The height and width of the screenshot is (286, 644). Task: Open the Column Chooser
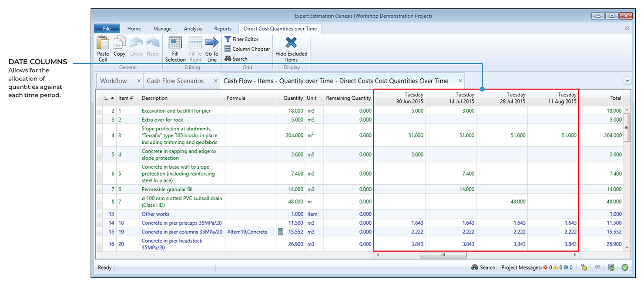[247, 49]
